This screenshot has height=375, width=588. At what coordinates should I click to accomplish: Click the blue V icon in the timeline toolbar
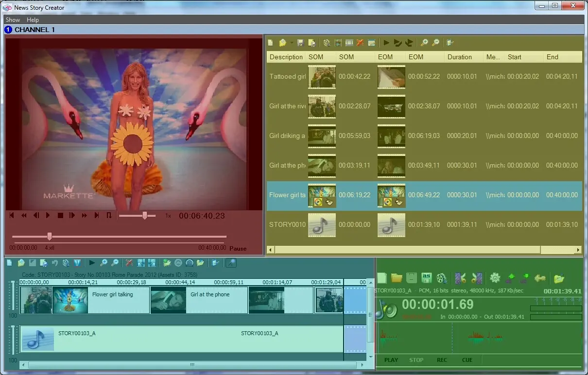point(77,263)
